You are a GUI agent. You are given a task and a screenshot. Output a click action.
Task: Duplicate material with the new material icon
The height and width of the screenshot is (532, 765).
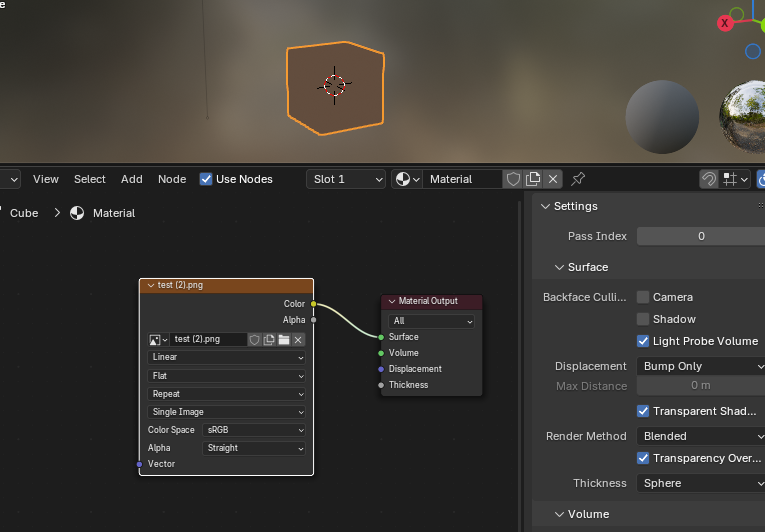[x=533, y=179]
